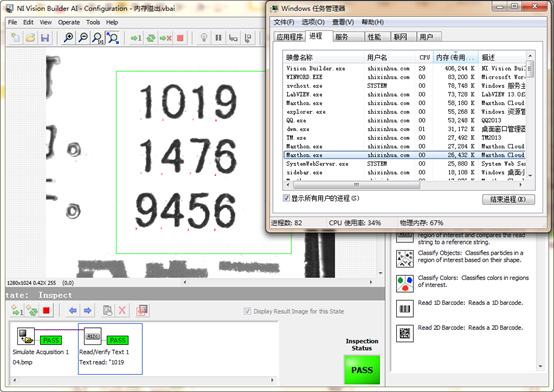The height and width of the screenshot is (392, 554).
Task: Select the Zoom Out magnifier tool
Action: pos(83,38)
